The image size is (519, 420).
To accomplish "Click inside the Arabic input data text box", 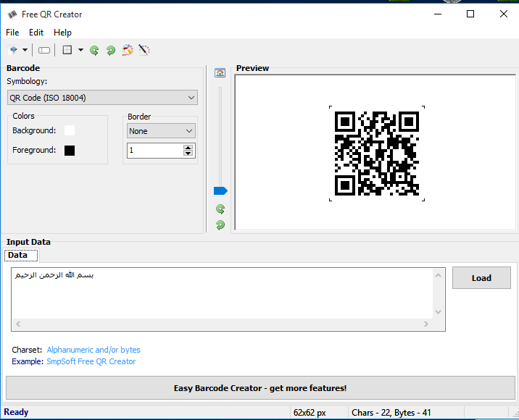I will click(223, 293).
